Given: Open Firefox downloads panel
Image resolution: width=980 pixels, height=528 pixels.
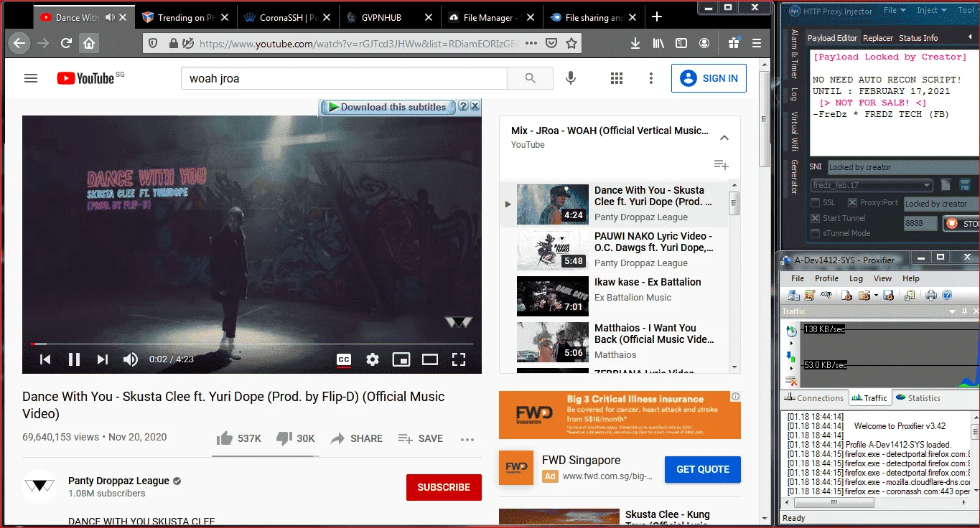Looking at the screenshot, I should click(x=635, y=43).
